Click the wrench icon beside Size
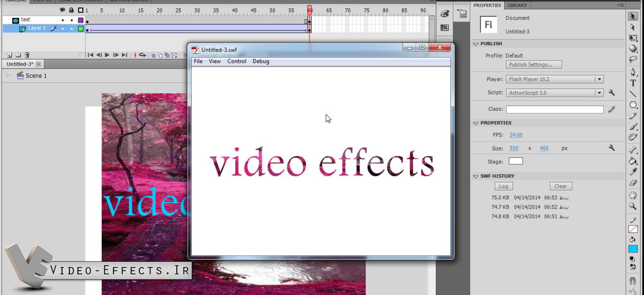Image resolution: width=644 pixels, height=295 pixels. (x=612, y=148)
